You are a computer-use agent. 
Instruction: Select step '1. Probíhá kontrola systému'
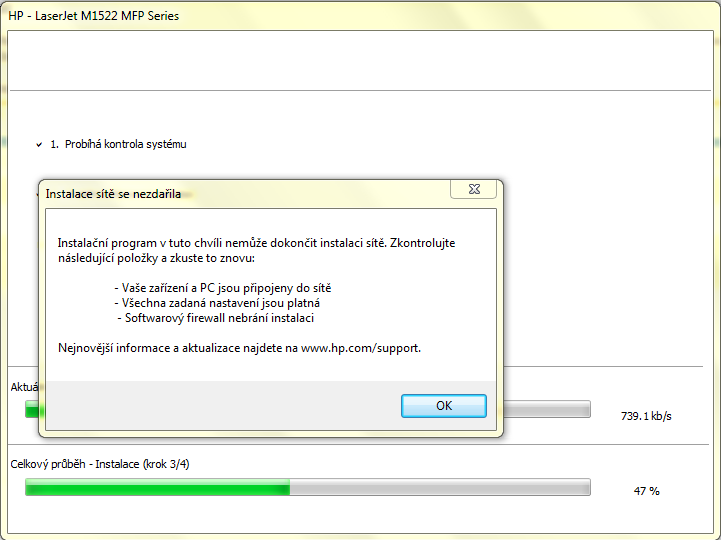118,144
